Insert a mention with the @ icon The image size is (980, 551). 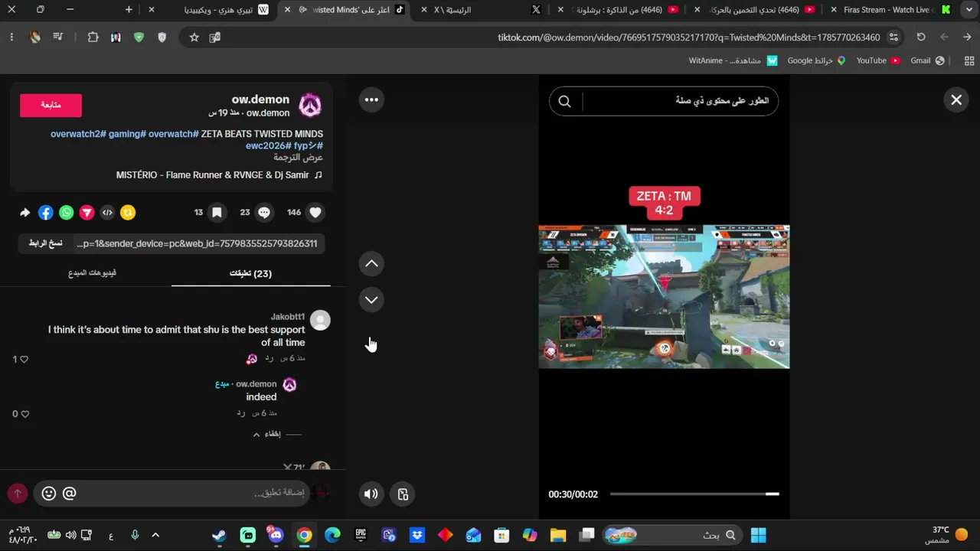pos(69,494)
